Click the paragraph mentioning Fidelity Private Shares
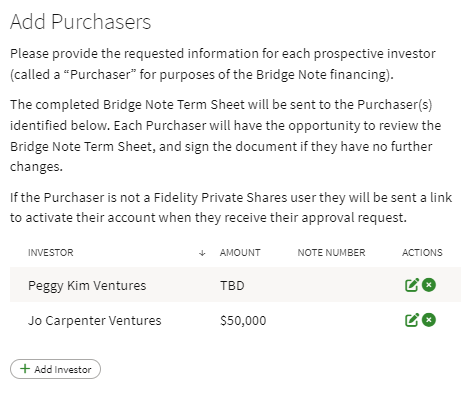Screen dimensions: 461x393 click(x=231, y=207)
